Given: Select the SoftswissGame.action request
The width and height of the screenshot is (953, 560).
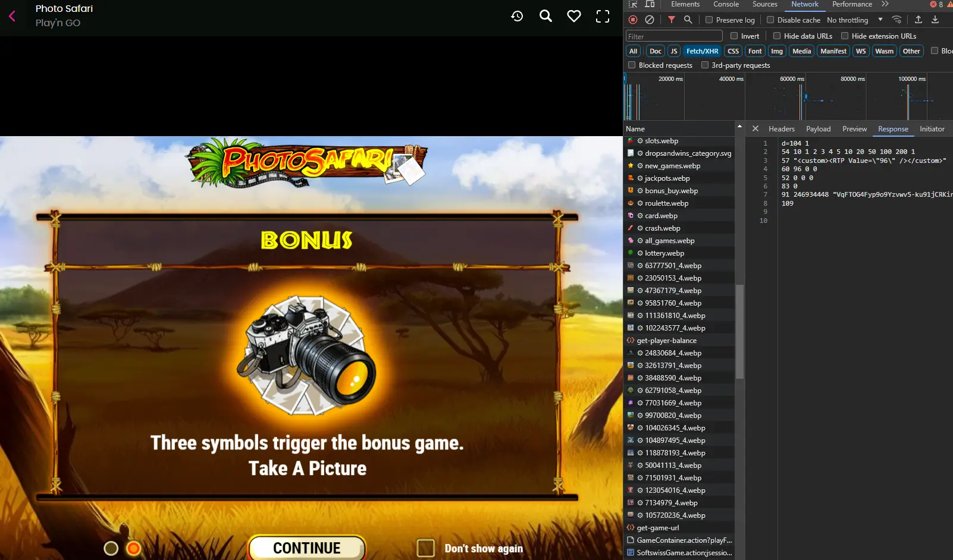Looking at the screenshot, I should (x=679, y=553).
